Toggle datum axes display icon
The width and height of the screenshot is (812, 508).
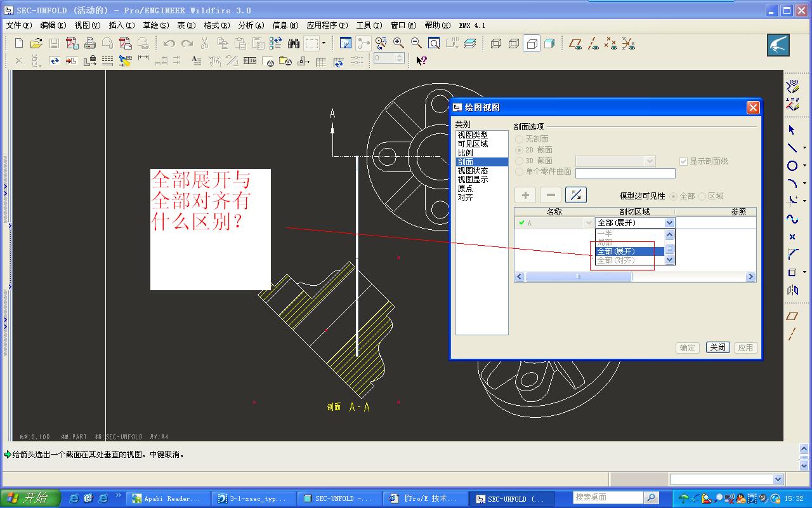pos(593,43)
